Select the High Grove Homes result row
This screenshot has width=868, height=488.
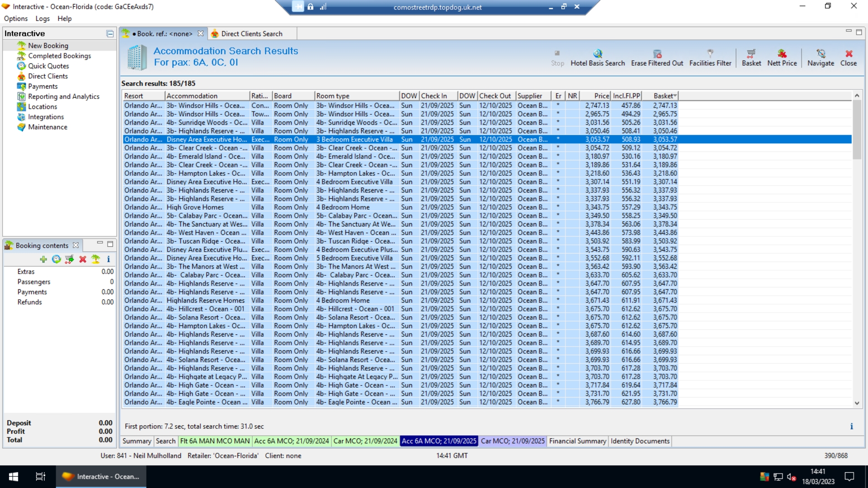pyautogui.click(x=195, y=207)
